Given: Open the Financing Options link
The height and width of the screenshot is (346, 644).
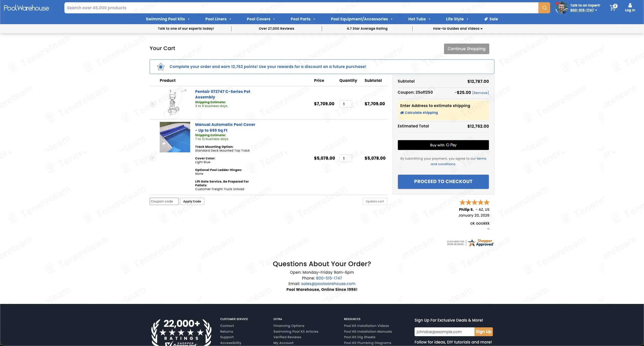Looking at the screenshot, I should (x=289, y=326).
